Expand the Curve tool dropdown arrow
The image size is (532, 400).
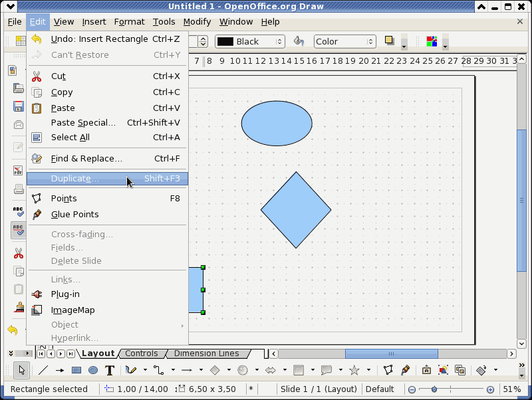(x=145, y=370)
